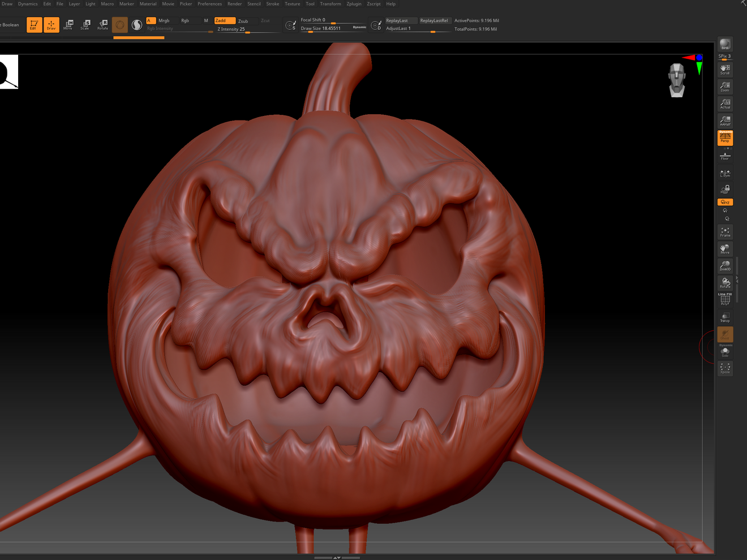Open the Render menu
Screen dimensions: 747x560
pyautogui.click(x=235, y=4)
